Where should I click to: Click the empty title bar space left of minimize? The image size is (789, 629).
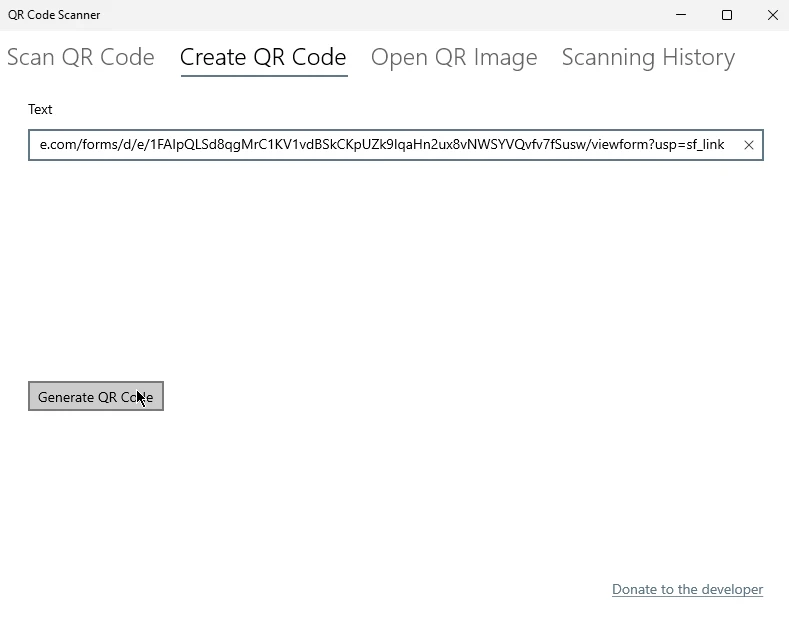click(400, 15)
